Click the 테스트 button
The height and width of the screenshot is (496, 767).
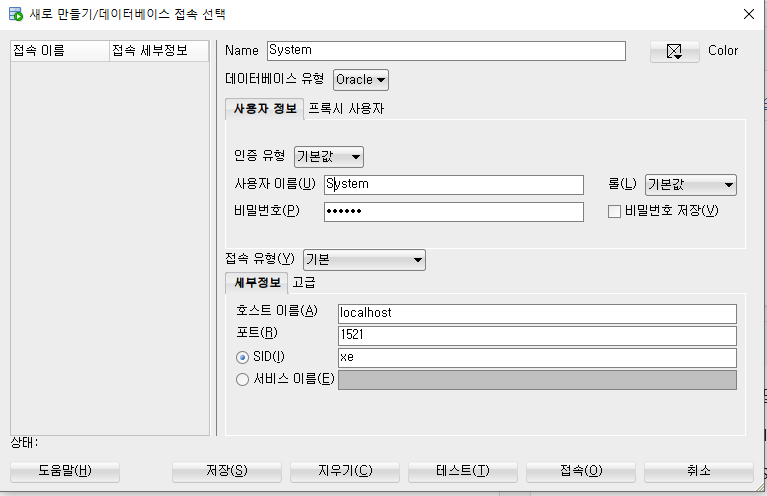[463, 471]
